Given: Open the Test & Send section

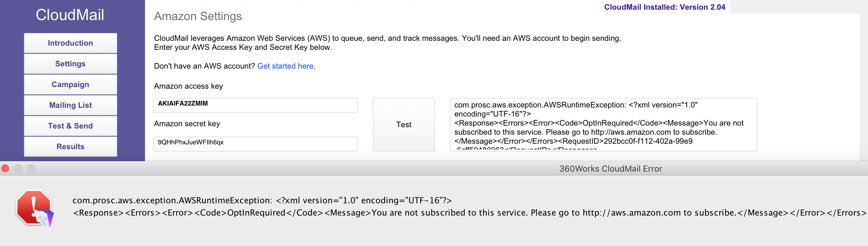Looking at the screenshot, I should pyautogui.click(x=71, y=126).
